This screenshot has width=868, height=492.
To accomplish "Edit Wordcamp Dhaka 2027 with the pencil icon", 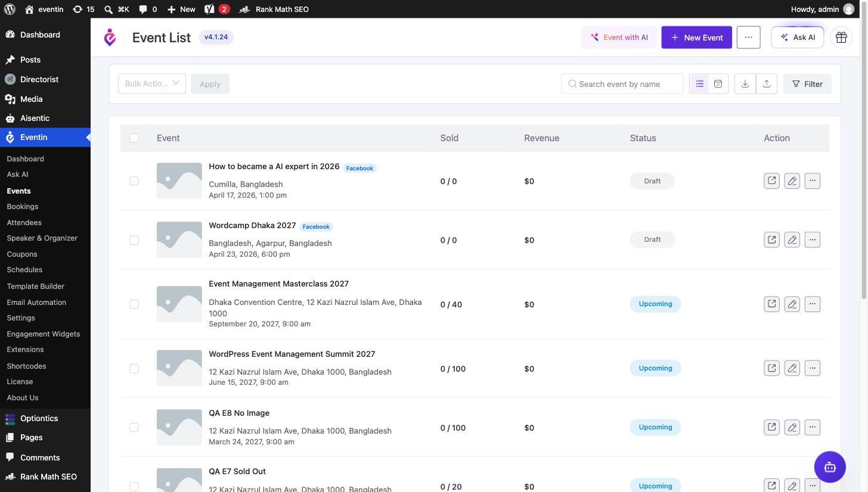I will click(792, 239).
